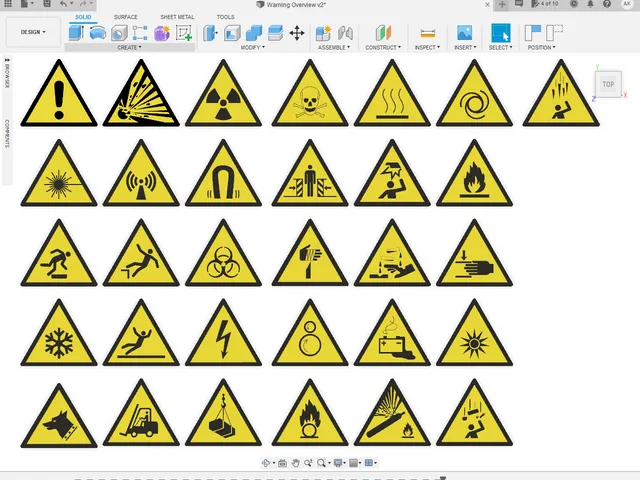The height and width of the screenshot is (480, 640).
Task: Open the DESIGN workspace dropdown
Action: tap(33, 32)
